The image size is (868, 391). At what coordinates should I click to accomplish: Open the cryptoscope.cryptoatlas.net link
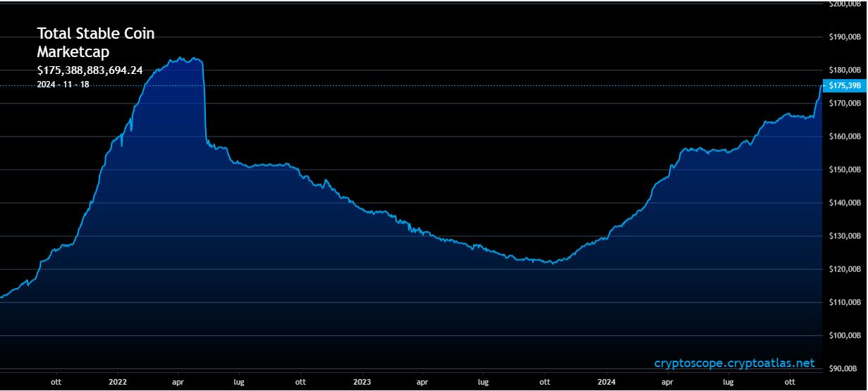pyautogui.click(x=734, y=364)
